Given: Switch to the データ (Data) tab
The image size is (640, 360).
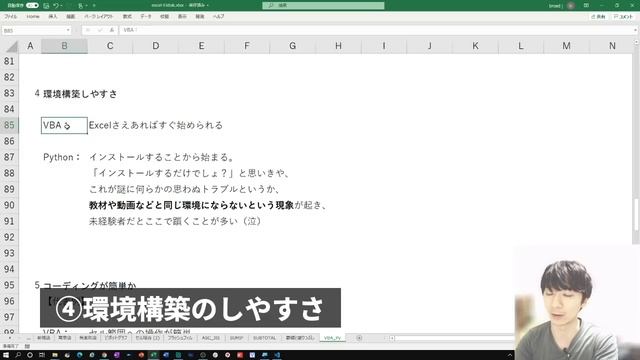Looking at the screenshot, I should pyautogui.click(x=146, y=16).
